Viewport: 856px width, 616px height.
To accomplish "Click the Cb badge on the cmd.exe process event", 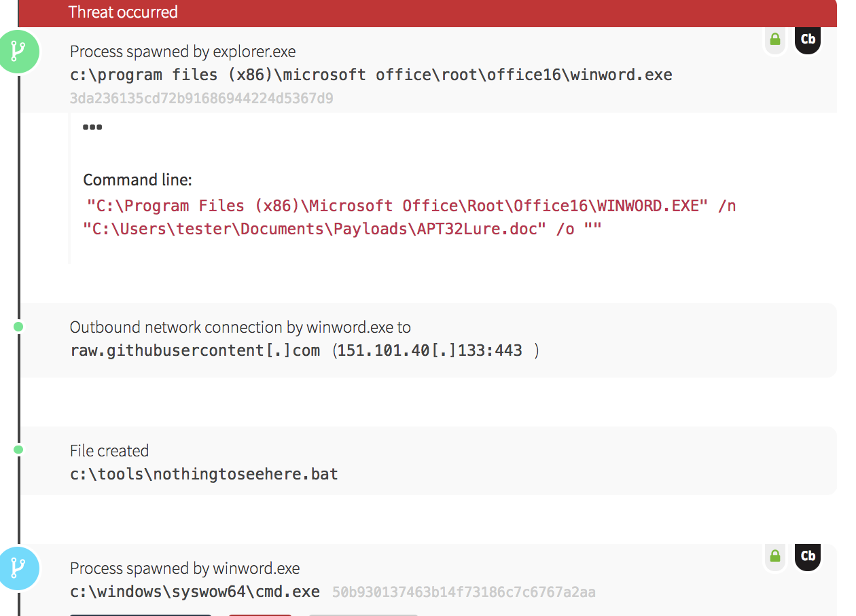I will tap(807, 557).
